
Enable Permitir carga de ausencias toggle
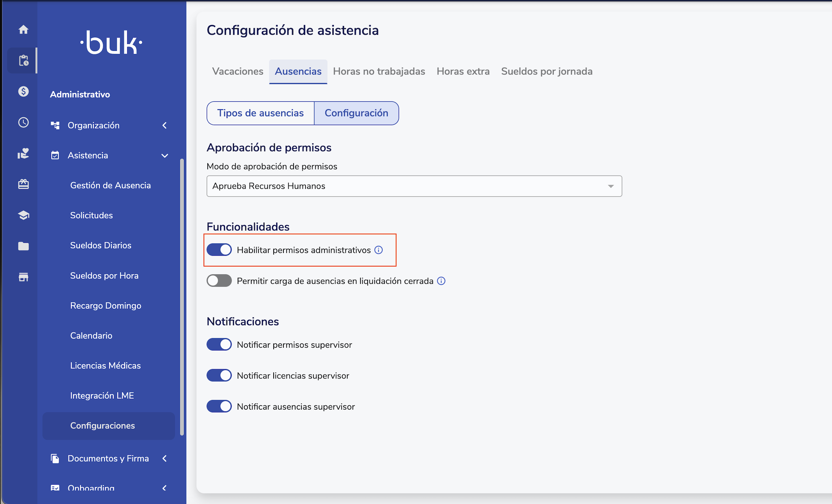click(219, 281)
